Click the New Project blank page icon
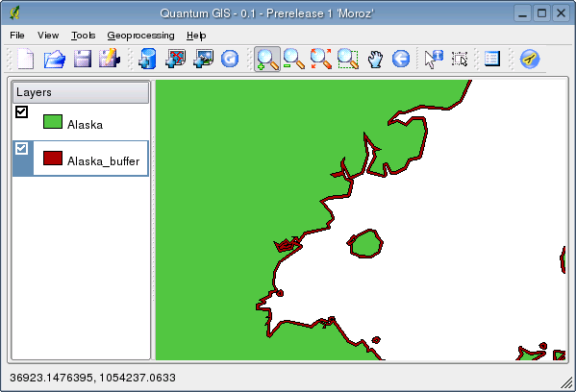 (25, 59)
